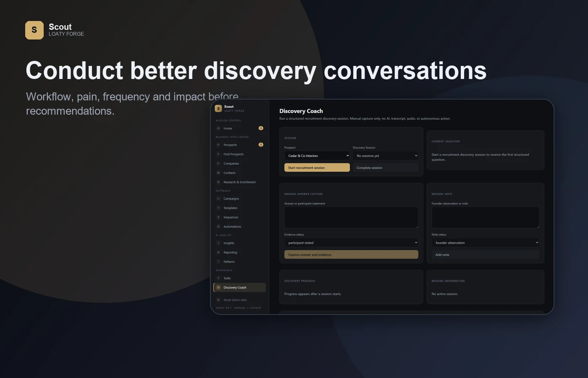Focus the Founder observation or note box

[x=486, y=218]
